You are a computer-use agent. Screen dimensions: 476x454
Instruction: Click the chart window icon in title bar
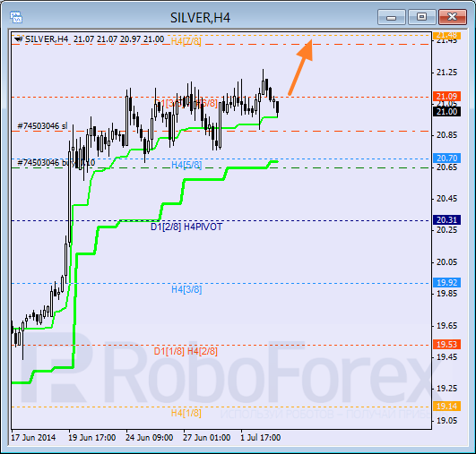click(16, 17)
